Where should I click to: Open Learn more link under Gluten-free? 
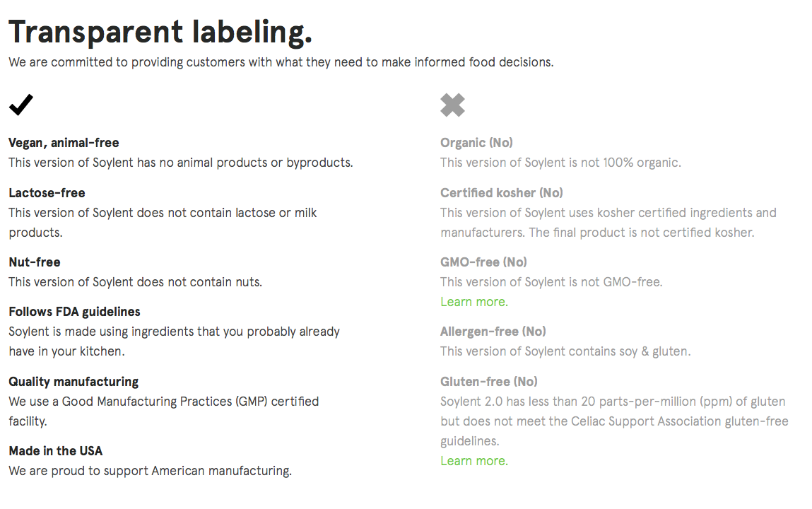pyautogui.click(x=473, y=461)
